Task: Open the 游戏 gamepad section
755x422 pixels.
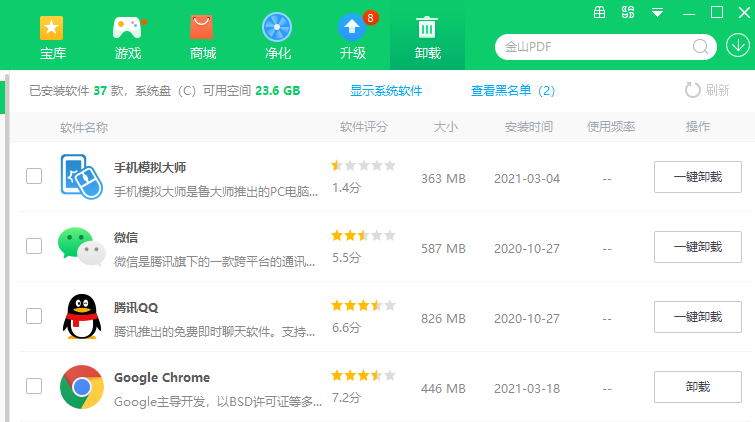Action: (x=127, y=36)
